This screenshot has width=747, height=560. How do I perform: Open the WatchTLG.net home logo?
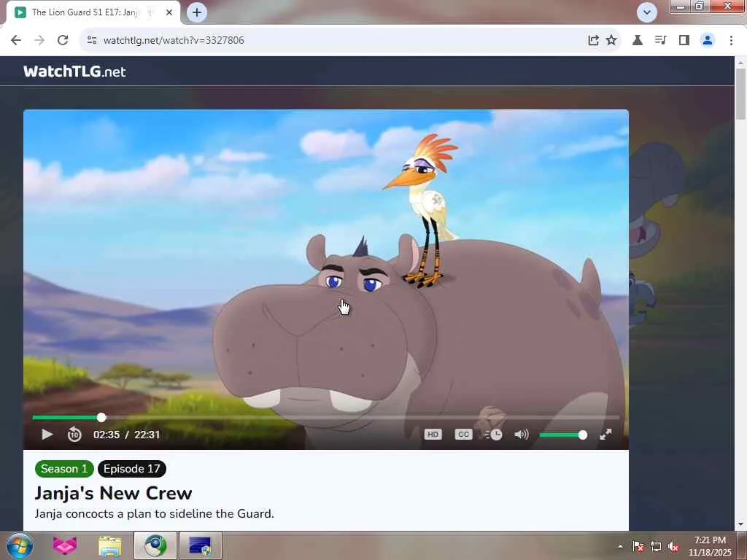75,71
